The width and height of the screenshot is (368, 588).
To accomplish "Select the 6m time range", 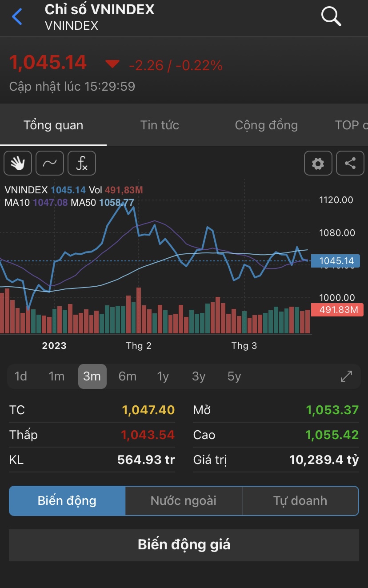I will pos(128,376).
